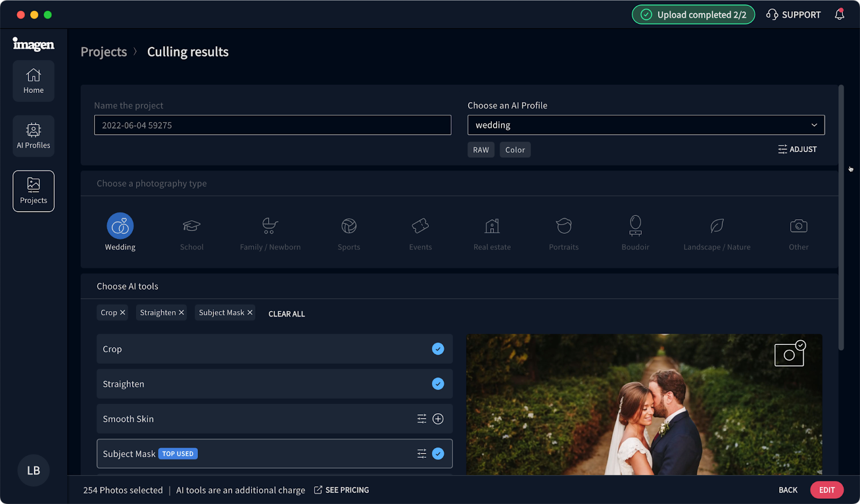Uncheck the Straighten AI tool
Image resolution: width=860 pixels, height=504 pixels.
click(438, 384)
